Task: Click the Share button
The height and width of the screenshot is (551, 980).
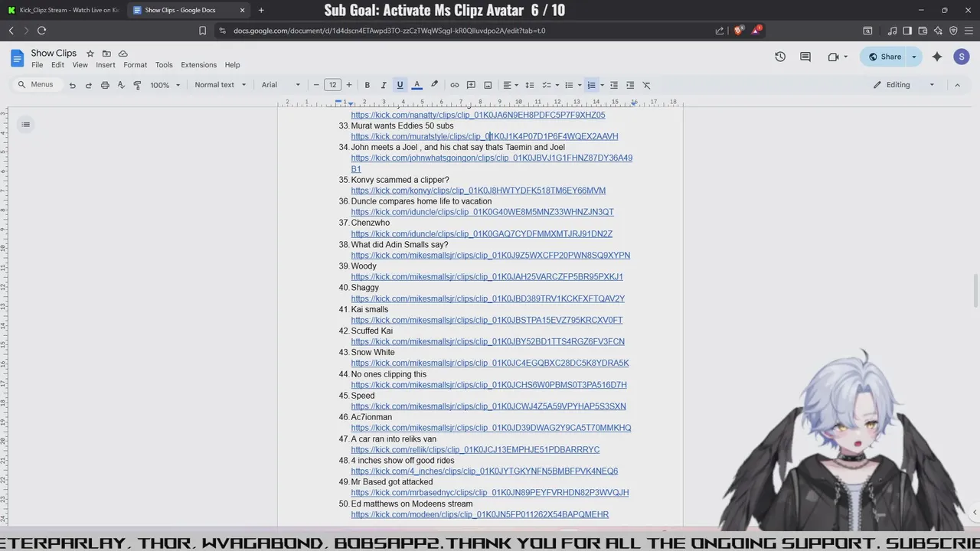Action: [884, 57]
